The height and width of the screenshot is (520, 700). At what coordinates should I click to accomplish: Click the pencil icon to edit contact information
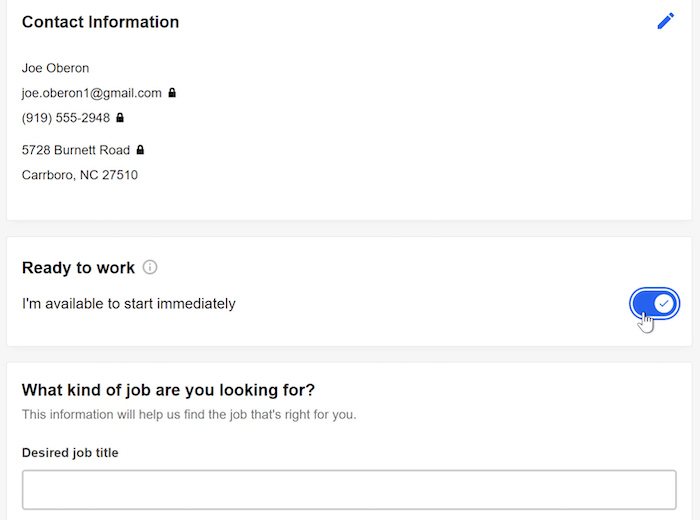[x=665, y=21]
